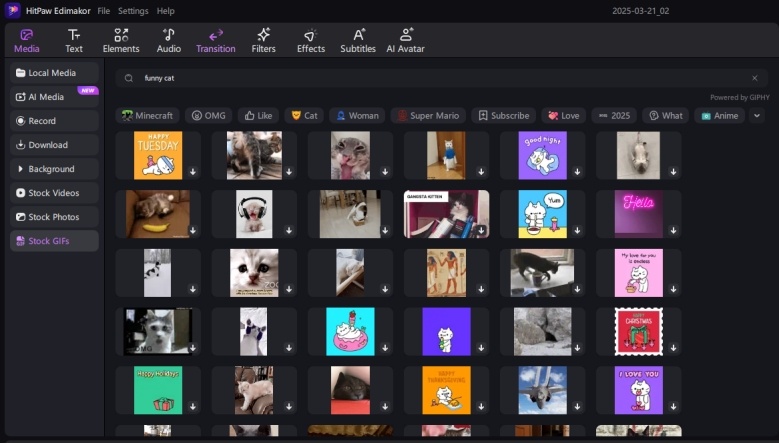Select Stock Videos in sidebar
779x444 pixels.
[54, 193]
